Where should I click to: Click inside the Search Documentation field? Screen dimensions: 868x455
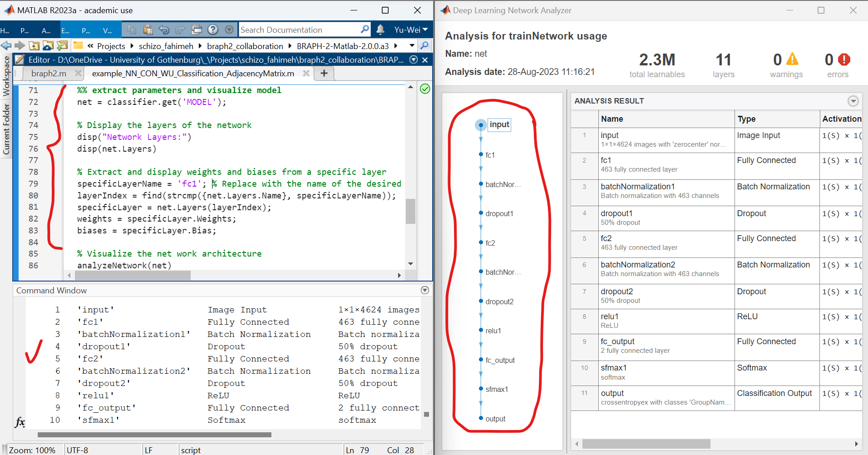coord(300,30)
